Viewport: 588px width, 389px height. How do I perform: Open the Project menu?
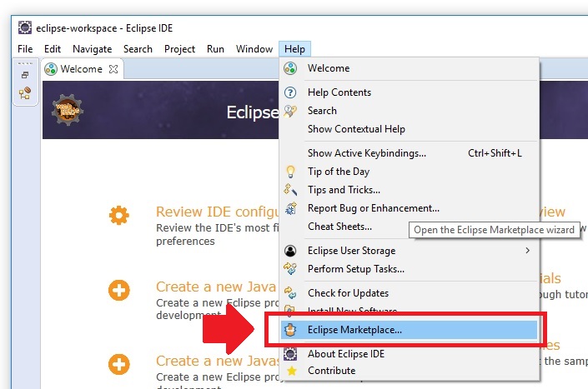coord(179,49)
